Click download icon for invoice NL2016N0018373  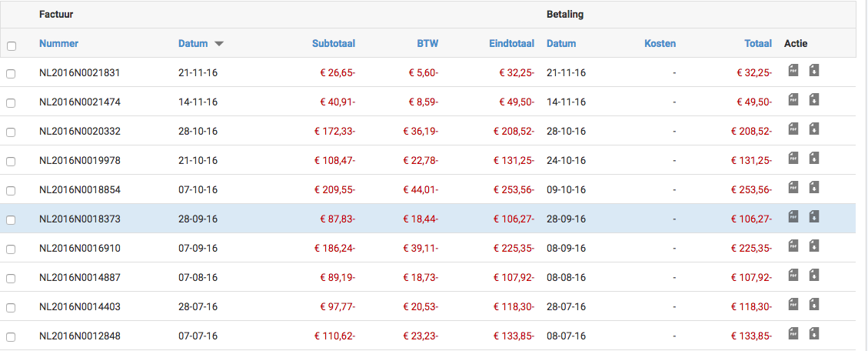click(x=813, y=217)
